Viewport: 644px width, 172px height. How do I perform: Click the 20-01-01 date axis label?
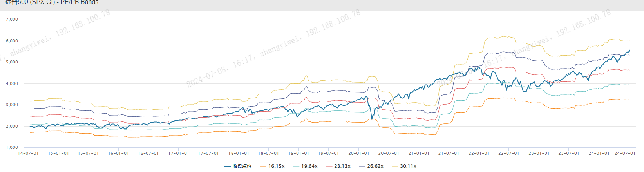358,153
